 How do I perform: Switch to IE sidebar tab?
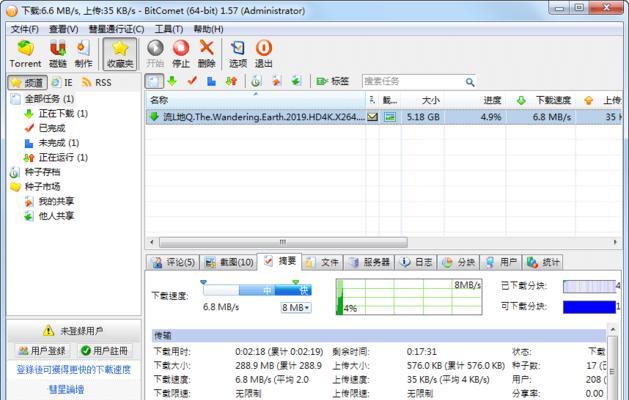pos(63,83)
